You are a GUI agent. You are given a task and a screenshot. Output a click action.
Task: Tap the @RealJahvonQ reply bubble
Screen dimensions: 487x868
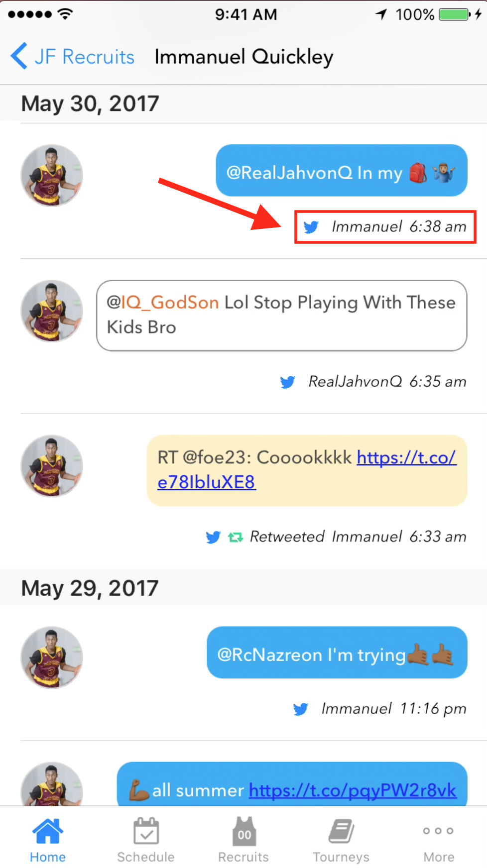pos(342,171)
